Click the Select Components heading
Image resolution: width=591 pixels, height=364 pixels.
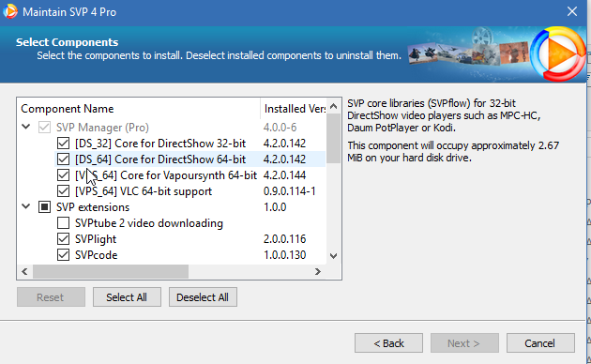coord(68,42)
